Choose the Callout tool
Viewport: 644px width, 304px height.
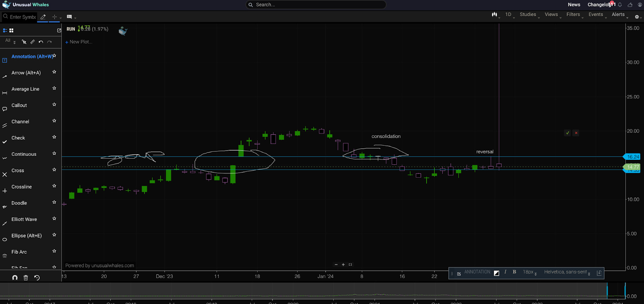(19, 105)
